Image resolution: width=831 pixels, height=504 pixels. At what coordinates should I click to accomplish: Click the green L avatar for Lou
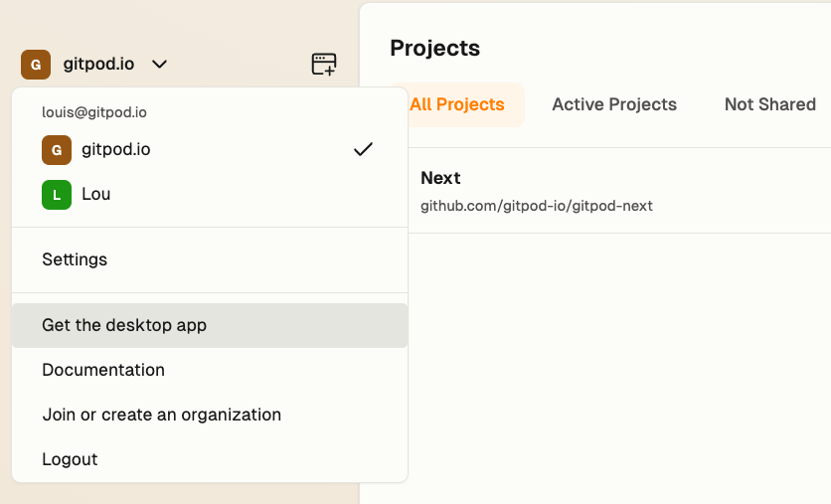point(57,194)
